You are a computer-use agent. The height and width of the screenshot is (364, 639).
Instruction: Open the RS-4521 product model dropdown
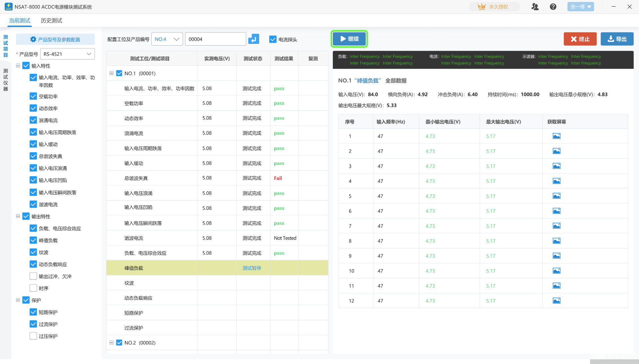click(x=68, y=54)
